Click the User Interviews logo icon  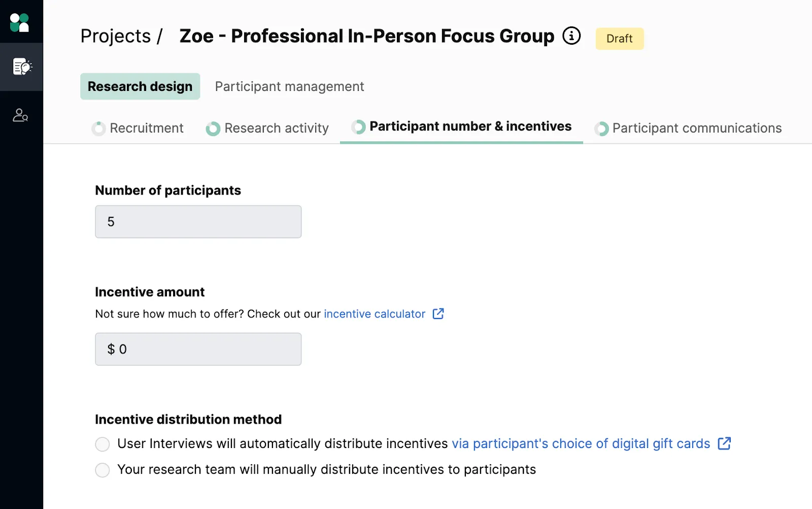tap(20, 22)
